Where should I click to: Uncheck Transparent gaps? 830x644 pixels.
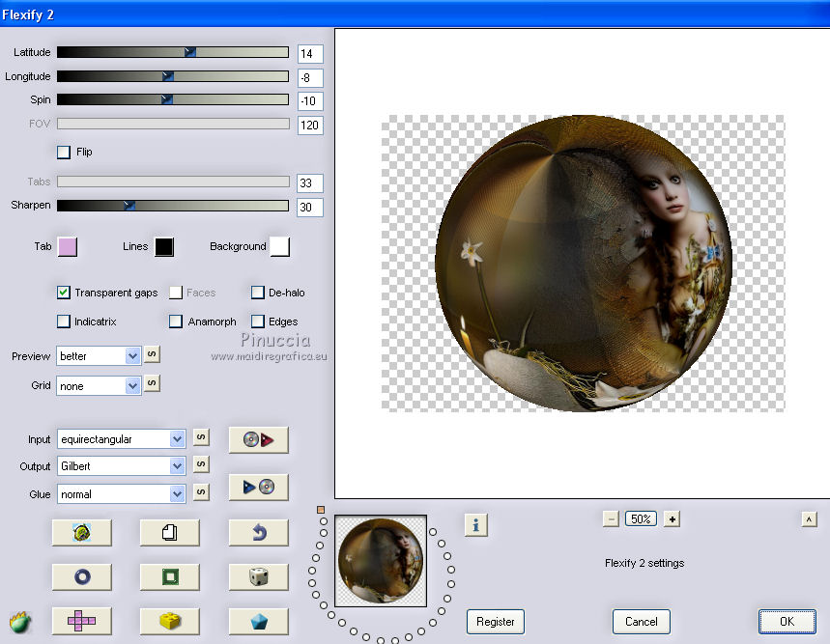click(64, 293)
